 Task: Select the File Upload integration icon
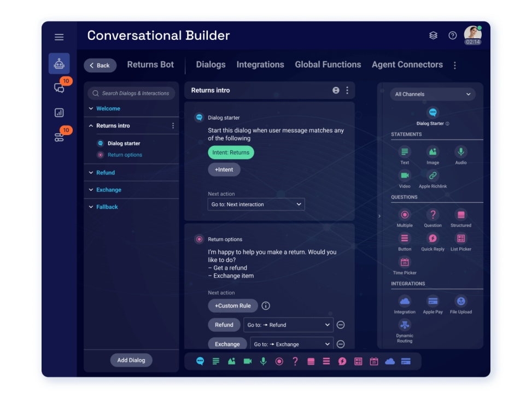(460, 302)
